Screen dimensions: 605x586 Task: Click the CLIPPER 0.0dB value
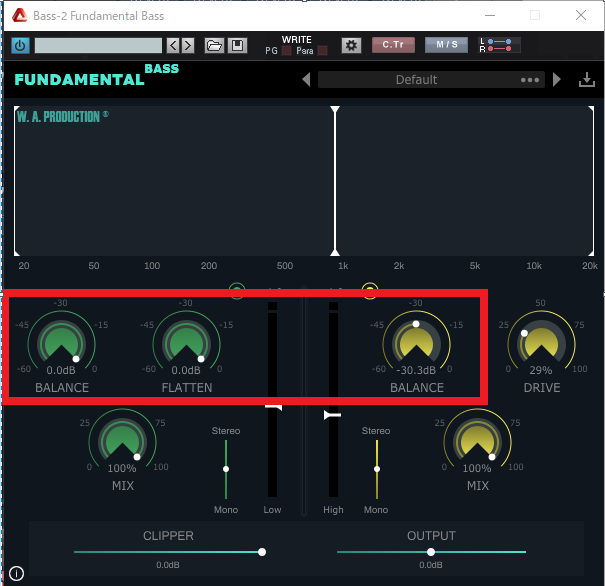(x=168, y=565)
